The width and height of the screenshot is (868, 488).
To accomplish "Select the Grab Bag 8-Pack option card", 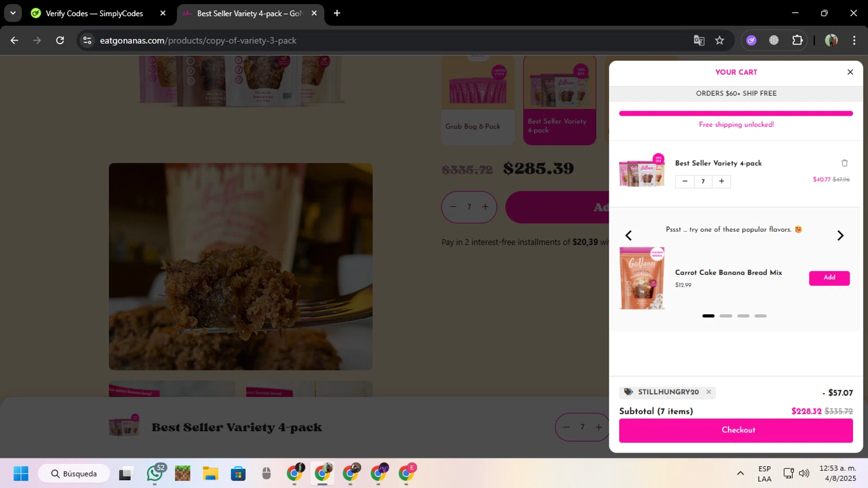I will click(478, 100).
